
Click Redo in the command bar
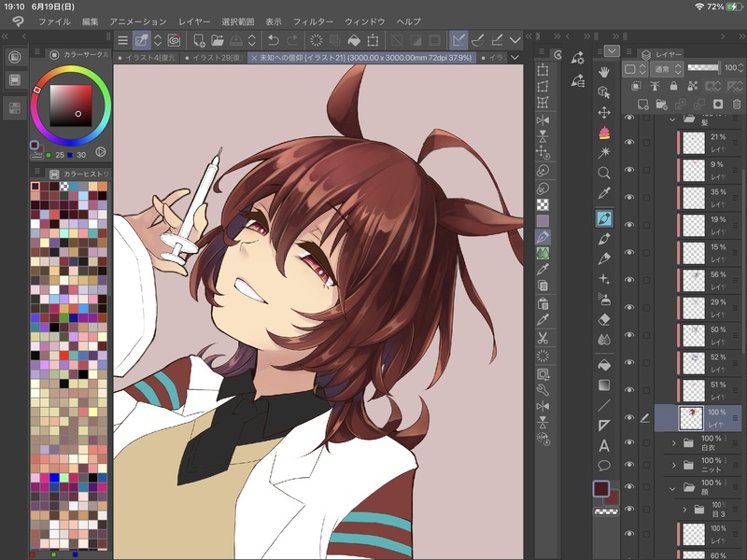pos(292,40)
